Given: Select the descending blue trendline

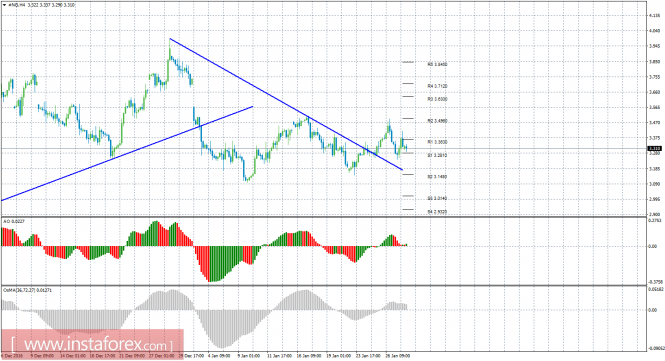Looking at the screenshot, I should pyautogui.click(x=286, y=104).
